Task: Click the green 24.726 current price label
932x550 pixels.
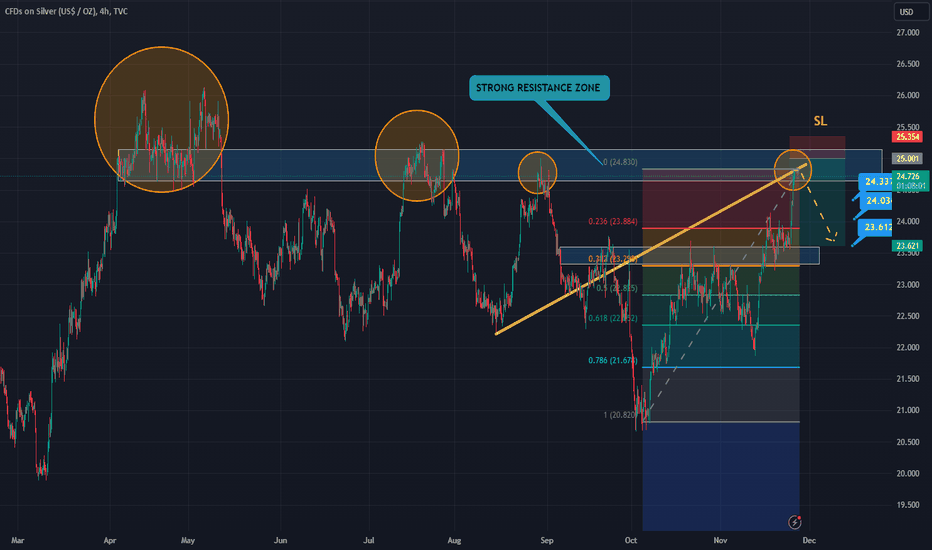Action: 910,181
